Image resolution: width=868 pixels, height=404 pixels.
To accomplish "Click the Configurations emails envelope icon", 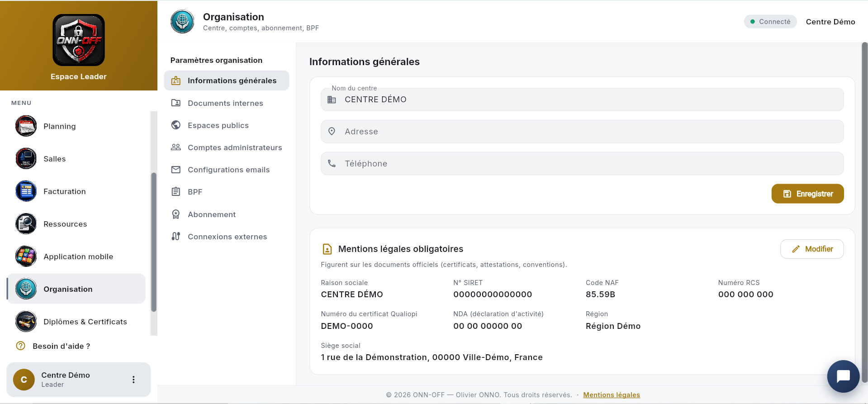I will pos(176,170).
